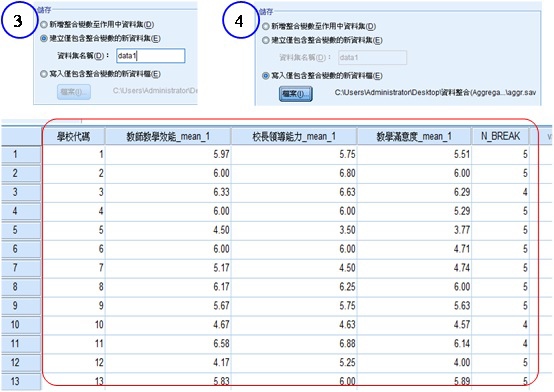Viewport: 554px width, 392px height.
Task: Select row header 5 in data grid
Action: (21, 230)
